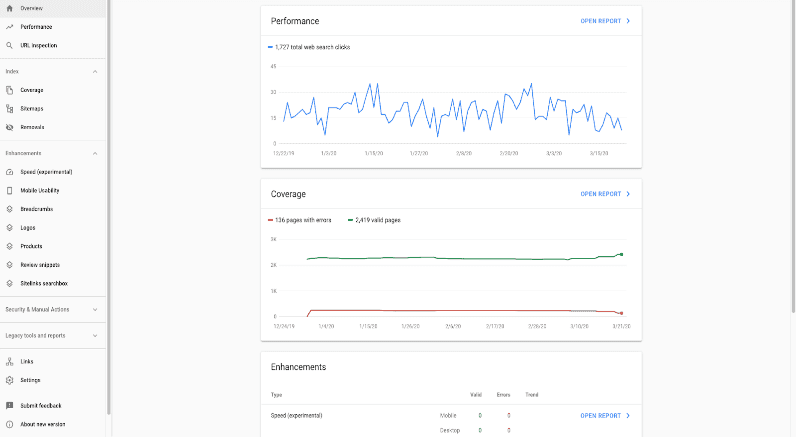The height and width of the screenshot is (437, 796).
Task: Expand Legacy tools and reports section
Action: (x=95, y=336)
